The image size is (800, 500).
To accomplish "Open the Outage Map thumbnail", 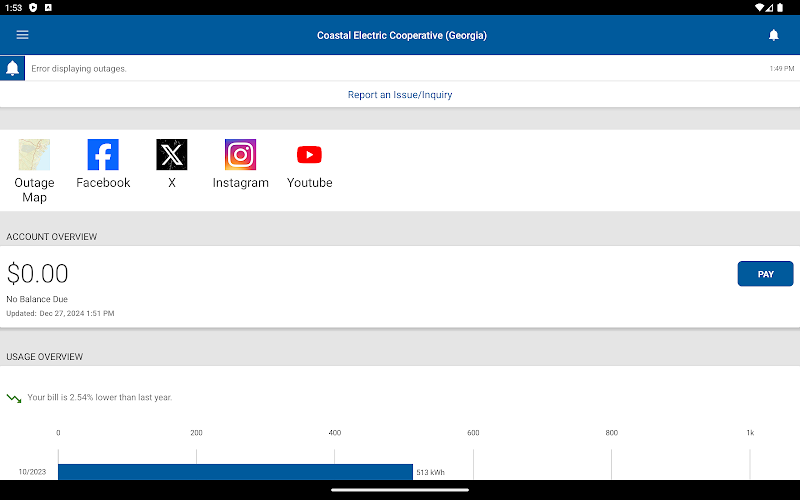I will 34,155.
